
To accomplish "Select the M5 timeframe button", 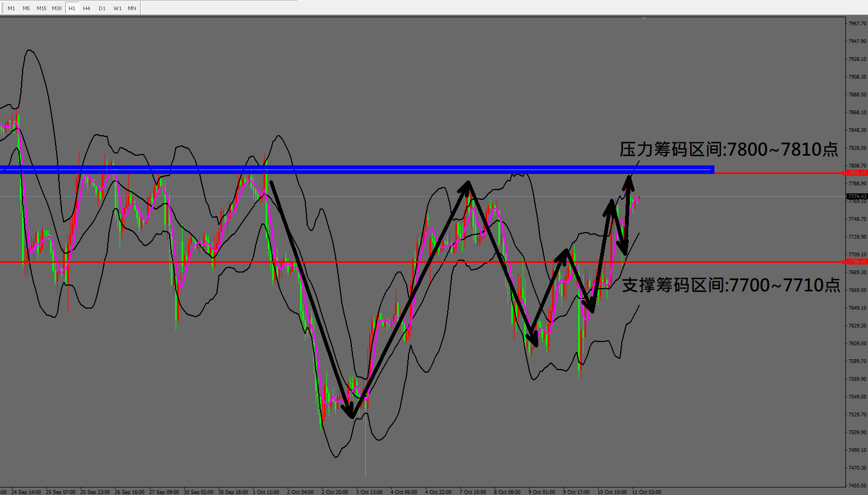I will point(26,8).
